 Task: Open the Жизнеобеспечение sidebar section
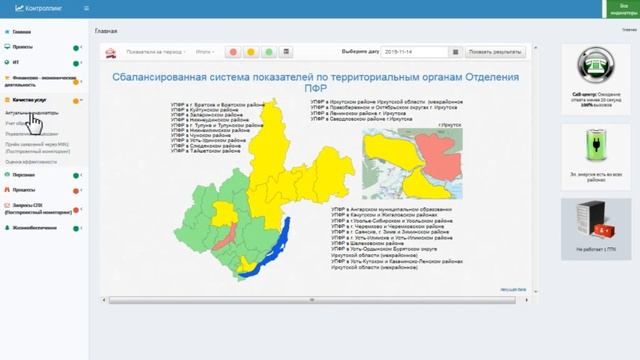coord(34,228)
